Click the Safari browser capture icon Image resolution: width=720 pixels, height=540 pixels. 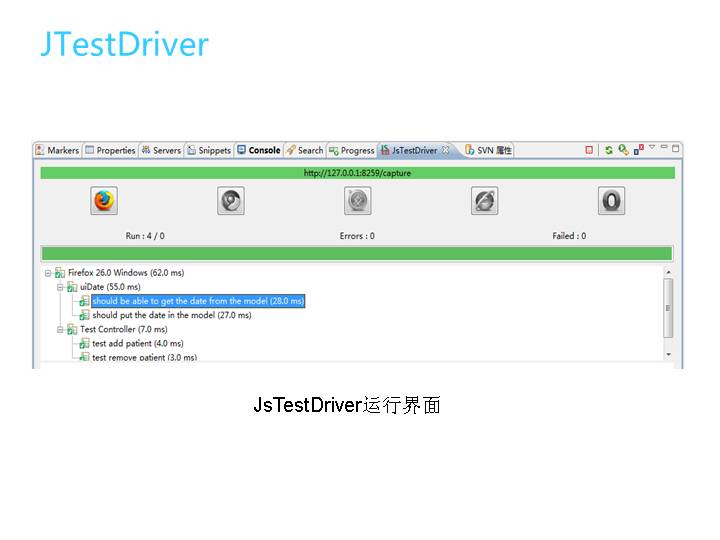358,201
